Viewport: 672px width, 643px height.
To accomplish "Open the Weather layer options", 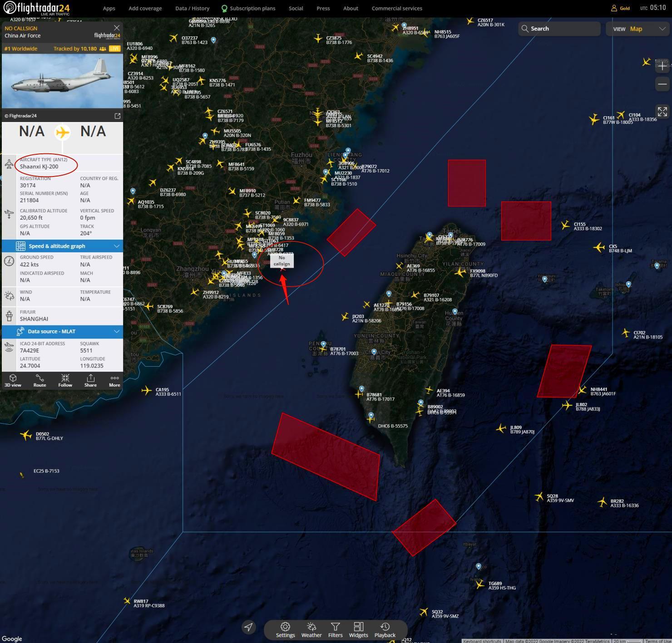I will pos(311,630).
